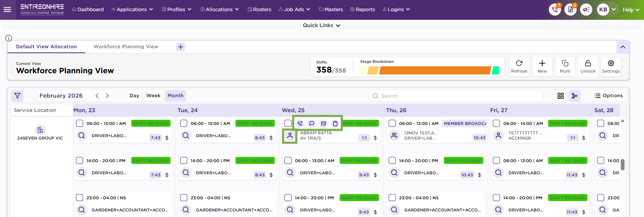The width and height of the screenshot is (644, 217).
Task: Click the announcements megaphone icon in header
Action: coord(586,10)
